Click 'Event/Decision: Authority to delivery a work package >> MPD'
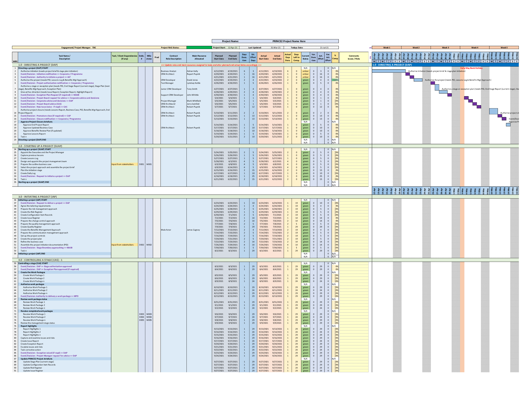The width and height of the screenshot is (532, 411). click(x=49, y=296)
